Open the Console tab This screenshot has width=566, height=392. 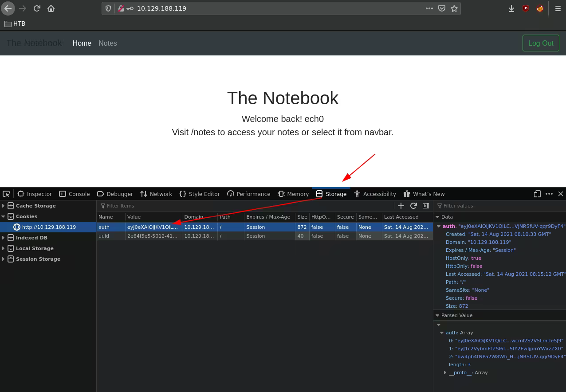[x=75, y=194]
